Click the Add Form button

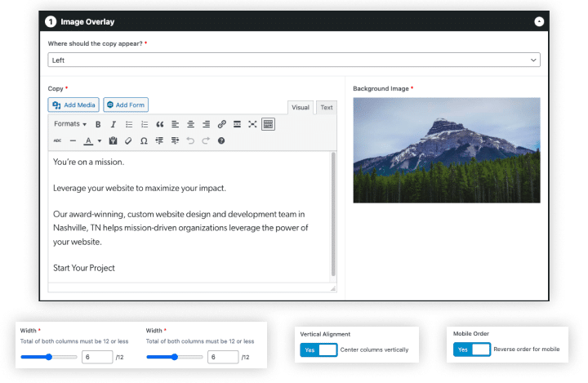point(126,105)
